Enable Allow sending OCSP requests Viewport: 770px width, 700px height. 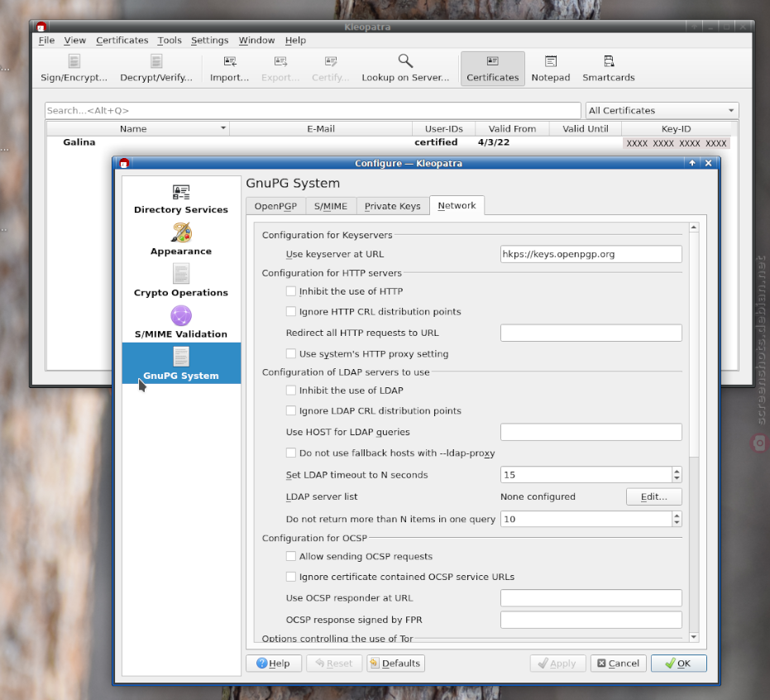[x=291, y=556]
